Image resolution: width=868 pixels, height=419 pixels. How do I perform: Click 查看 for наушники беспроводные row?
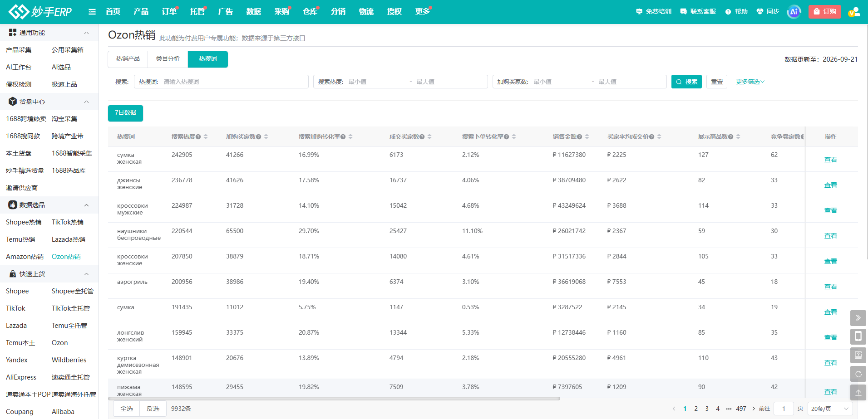click(831, 236)
